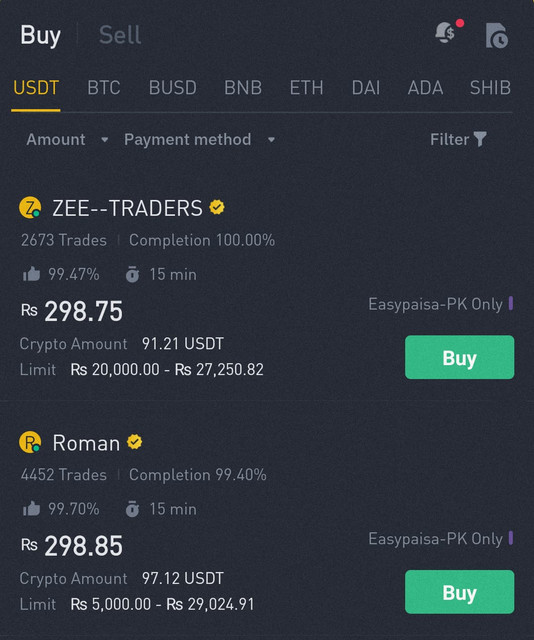Select the BTC currency tab
The image size is (534, 640).
(x=104, y=88)
